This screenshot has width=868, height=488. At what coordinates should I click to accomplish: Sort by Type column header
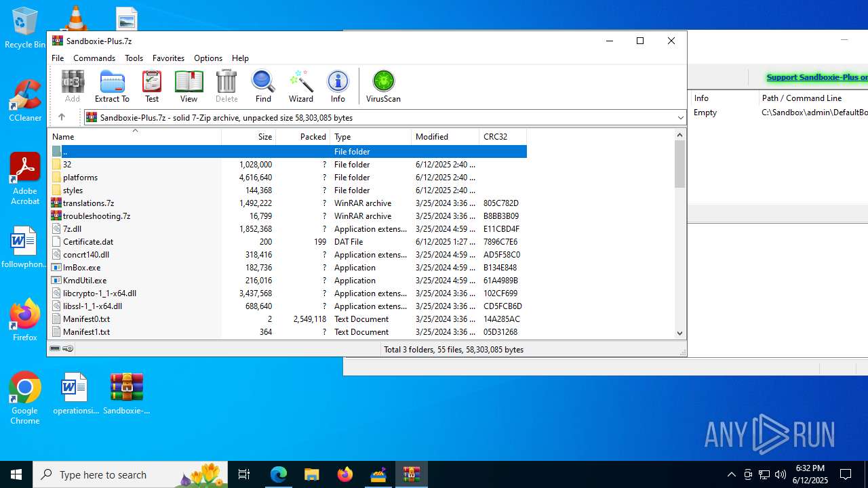coord(371,136)
